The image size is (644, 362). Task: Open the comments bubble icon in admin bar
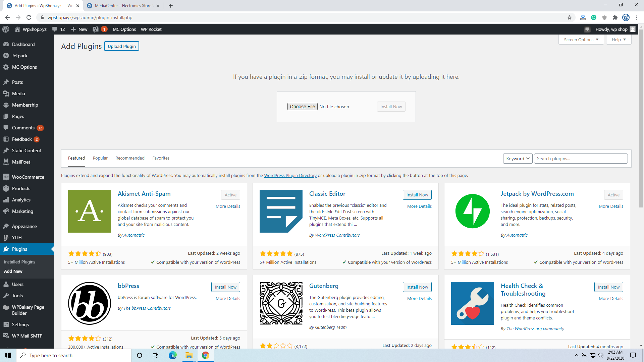[x=55, y=29]
